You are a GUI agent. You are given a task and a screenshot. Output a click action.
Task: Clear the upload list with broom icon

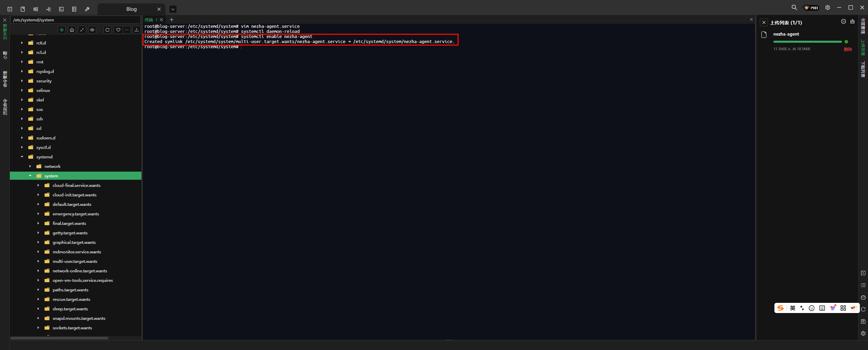click(x=852, y=22)
